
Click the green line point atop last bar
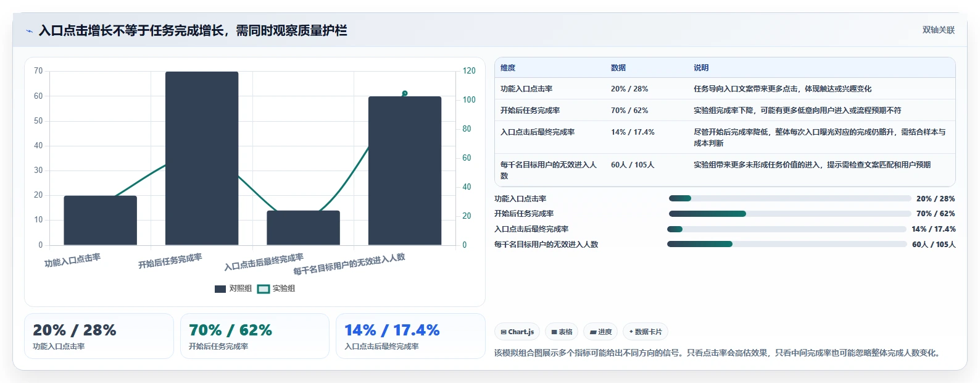(x=405, y=93)
